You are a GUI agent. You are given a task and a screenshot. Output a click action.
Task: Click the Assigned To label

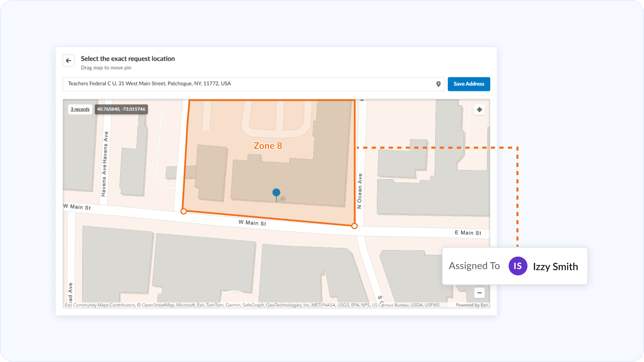[474, 266]
